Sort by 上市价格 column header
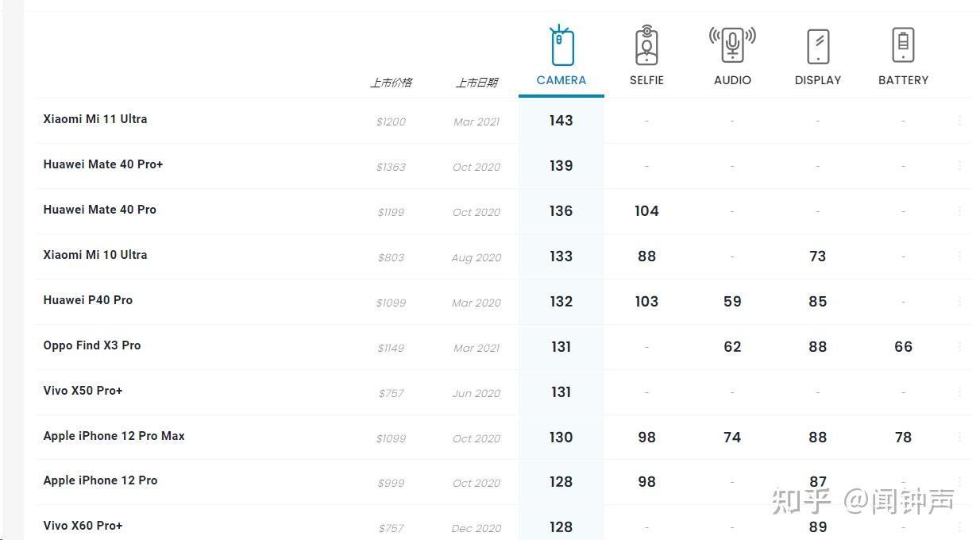 [x=391, y=83]
